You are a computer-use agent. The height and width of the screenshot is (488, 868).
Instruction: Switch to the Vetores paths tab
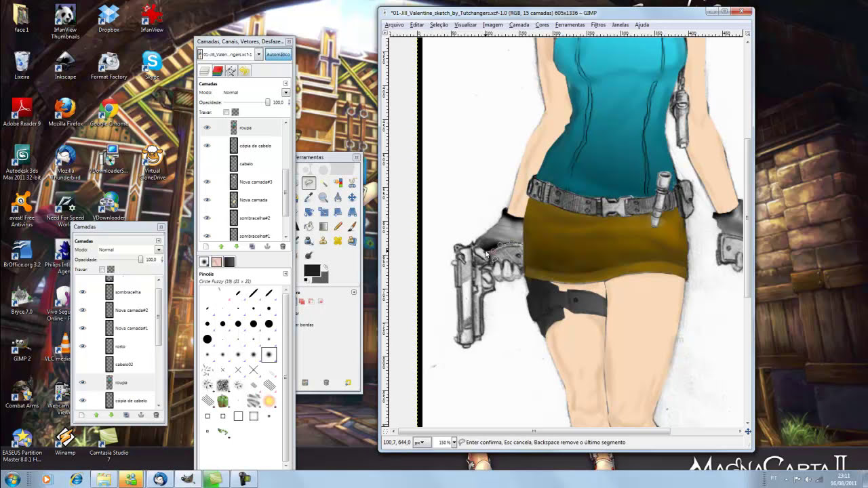click(231, 70)
